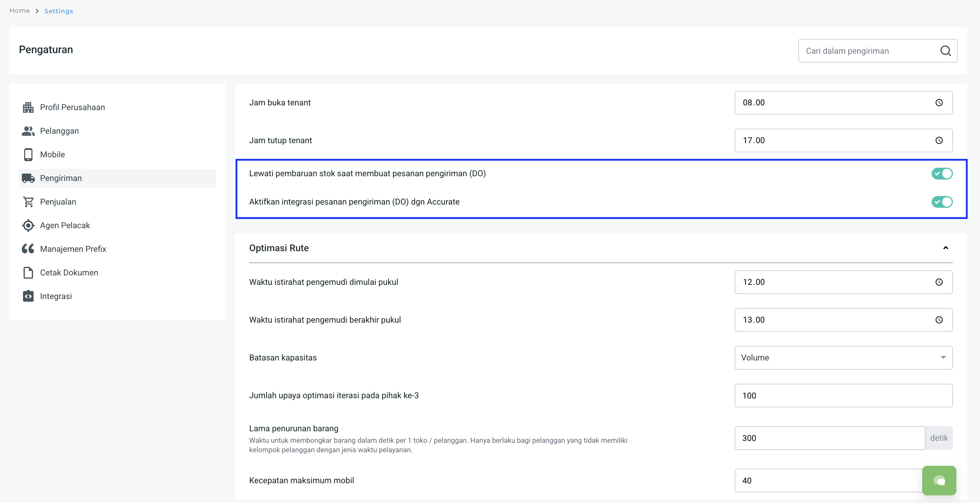Open the Batasan kapasitas Volume dropdown
This screenshot has height=503, width=980.
tap(843, 357)
